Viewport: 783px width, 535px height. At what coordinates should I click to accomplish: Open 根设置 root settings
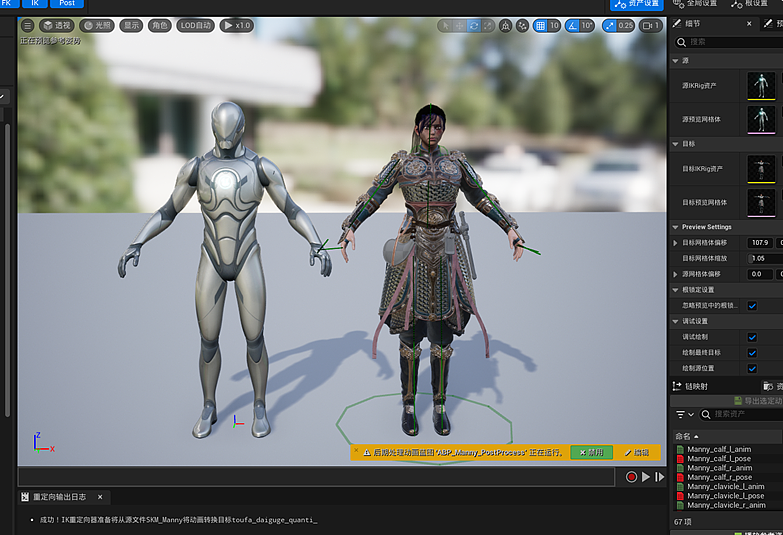tap(750, 3)
